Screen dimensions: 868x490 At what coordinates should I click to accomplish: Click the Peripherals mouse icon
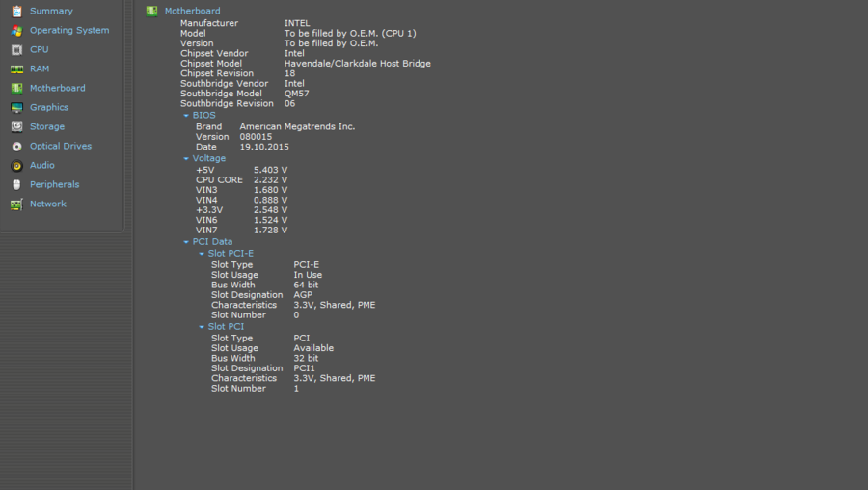click(x=16, y=184)
